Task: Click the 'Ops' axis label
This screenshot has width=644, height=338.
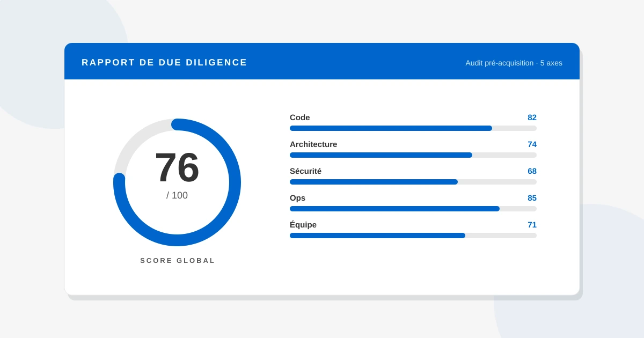Action: [x=297, y=198]
